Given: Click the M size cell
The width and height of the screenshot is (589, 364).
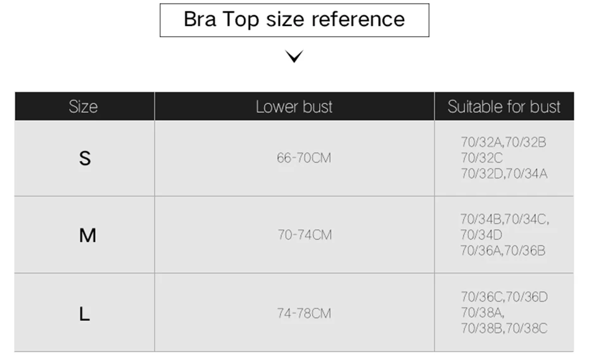Looking at the screenshot, I should point(84,235).
